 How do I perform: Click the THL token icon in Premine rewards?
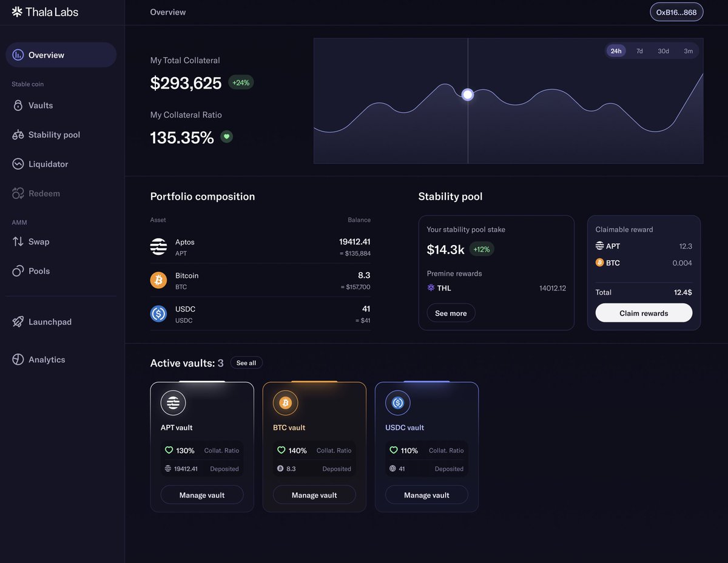pos(431,288)
